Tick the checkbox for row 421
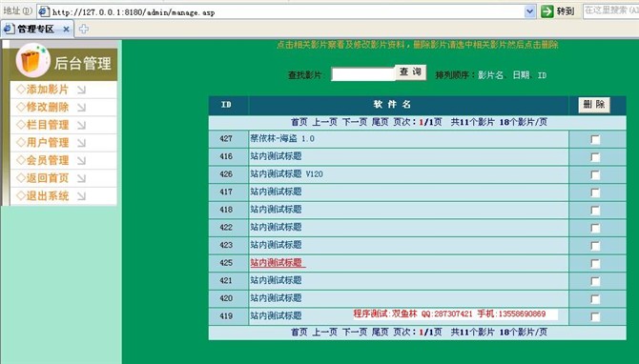This screenshot has width=639, height=364. tap(595, 281)
